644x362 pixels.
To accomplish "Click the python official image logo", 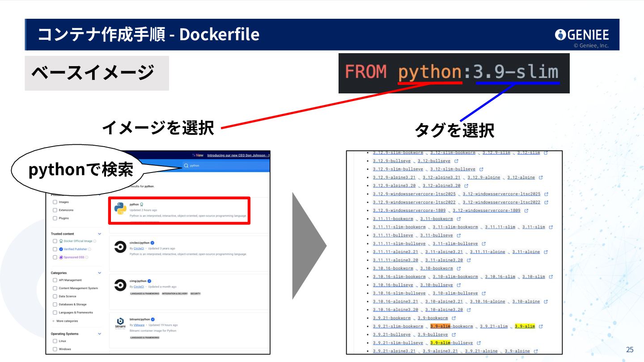I will pyautogui.click(x=120, y=209).
